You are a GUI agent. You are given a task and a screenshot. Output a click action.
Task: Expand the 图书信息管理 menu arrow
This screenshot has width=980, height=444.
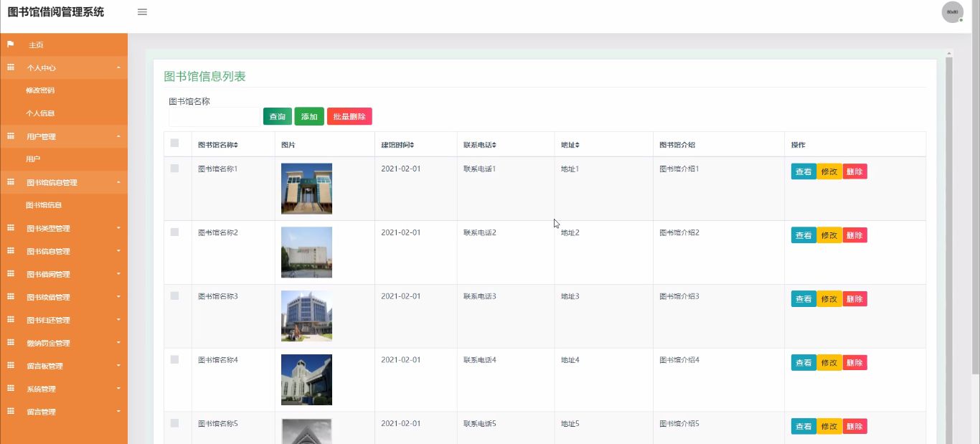[x=118, y=251]
